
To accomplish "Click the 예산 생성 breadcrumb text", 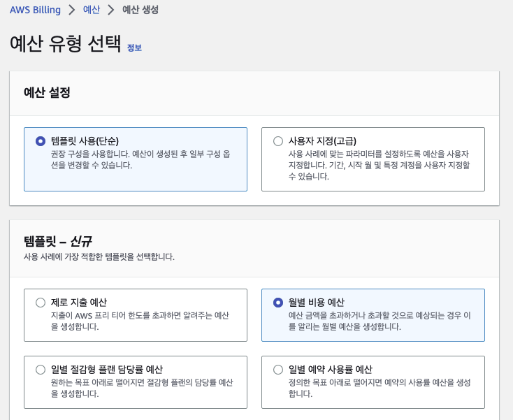I will tap(140, 10).
